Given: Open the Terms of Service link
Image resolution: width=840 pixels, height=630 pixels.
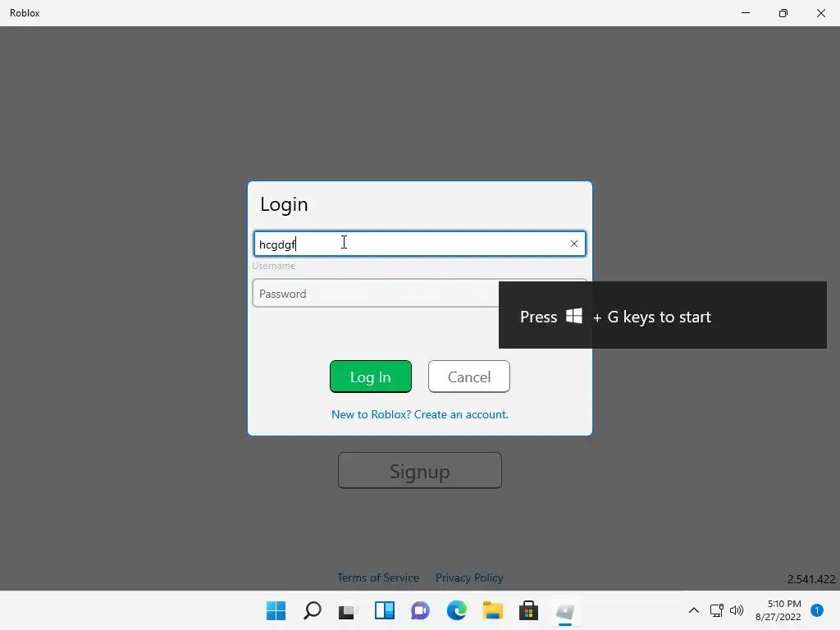Looking at the screenshot, I should (x=377, y=577).
